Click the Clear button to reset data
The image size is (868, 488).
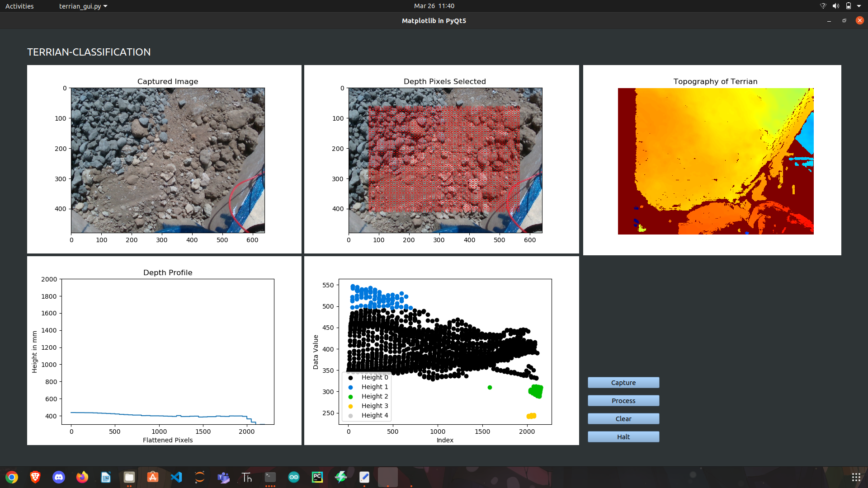tap(623, 418)
